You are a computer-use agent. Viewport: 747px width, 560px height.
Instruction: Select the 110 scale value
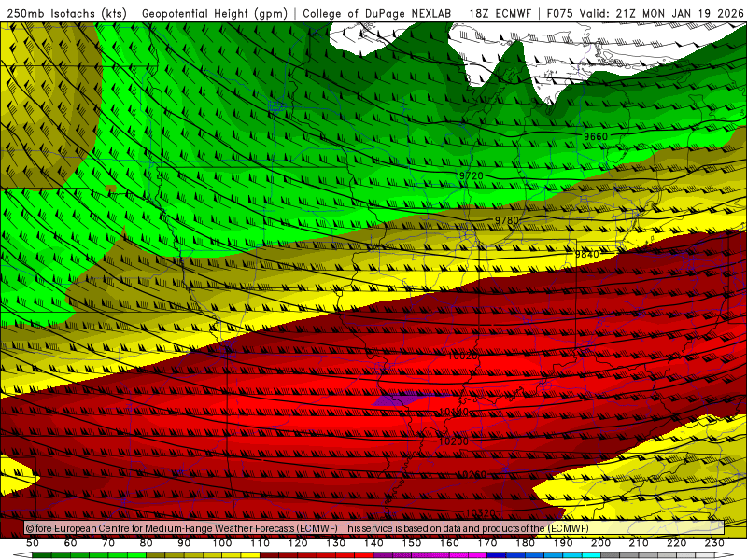click(x=261, y=543)
